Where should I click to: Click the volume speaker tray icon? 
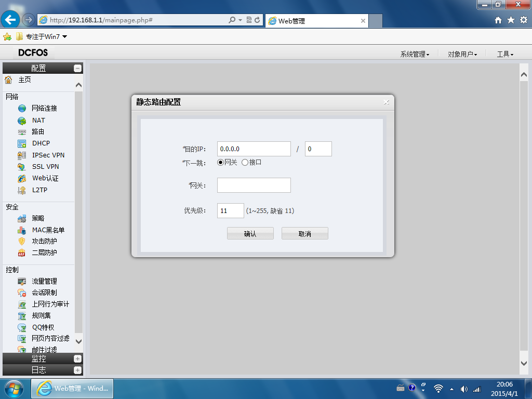click(x=464, y=389)
